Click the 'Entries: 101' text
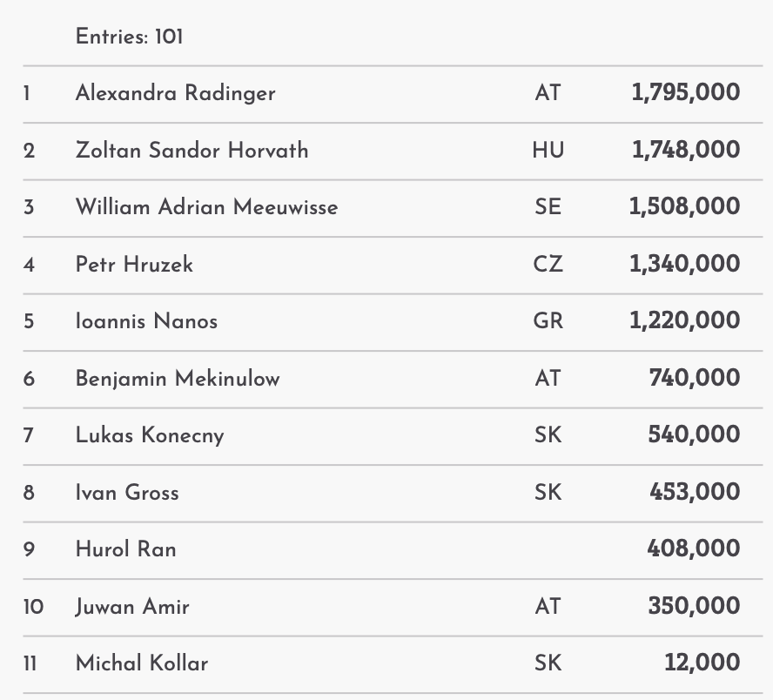 coord(129,37)
